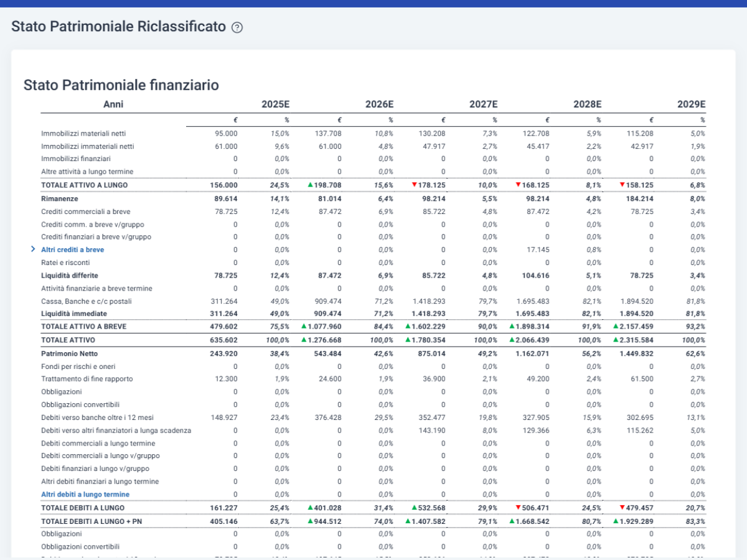This screenshot has width=747, height=560.
Task: Click the Stato Patrimoniale finanziario heading
Action: click(121, 85)
